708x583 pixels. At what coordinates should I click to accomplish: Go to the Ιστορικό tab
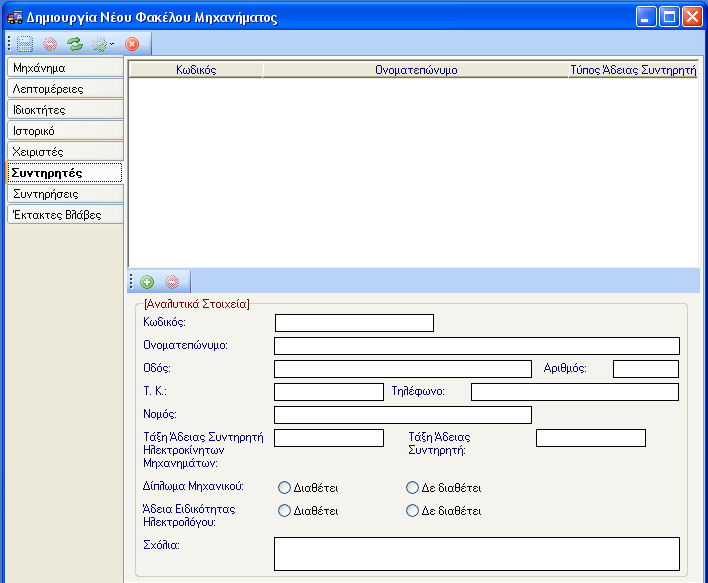(x=65, y=131)
